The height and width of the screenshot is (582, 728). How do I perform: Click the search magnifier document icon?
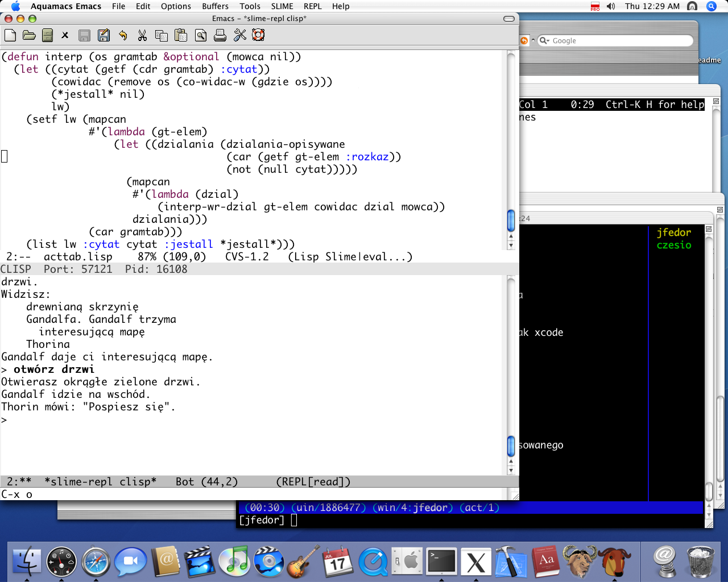[x=201, y=35]
